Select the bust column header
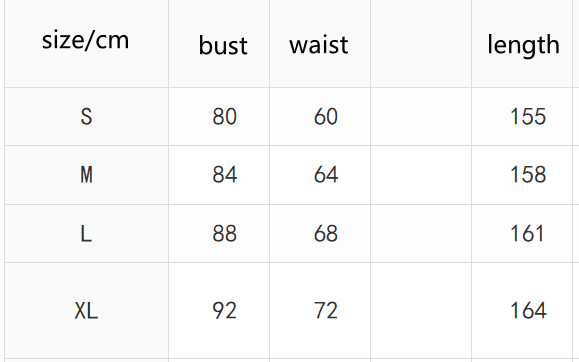579x362 pixels. click(219, 43)
